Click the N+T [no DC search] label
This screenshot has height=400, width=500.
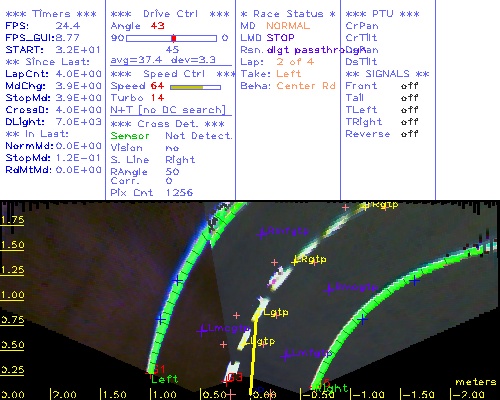coord(168,110)
